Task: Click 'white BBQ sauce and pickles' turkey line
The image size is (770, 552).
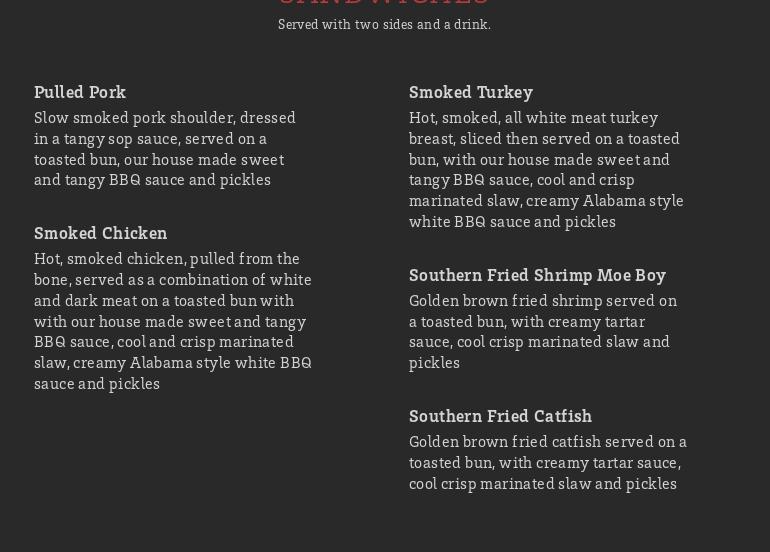Action: (x=512, y=222)
